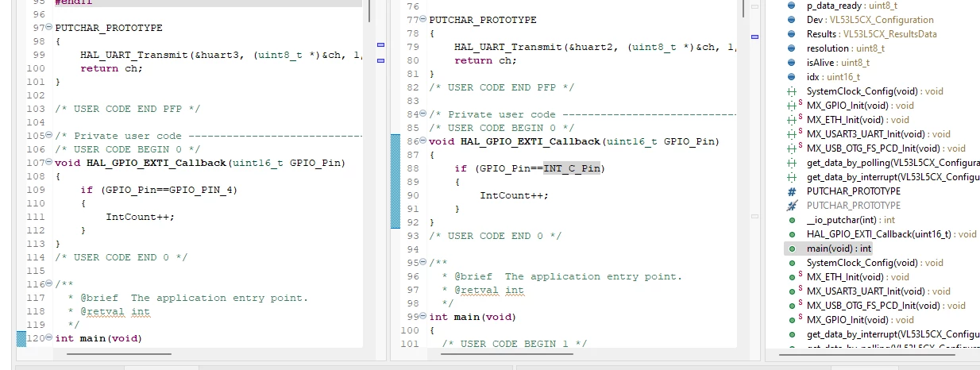Collapse main function fold at line 120
This screenshot has height=370, width=980.
pyautogui.click(x=49, y=338)
